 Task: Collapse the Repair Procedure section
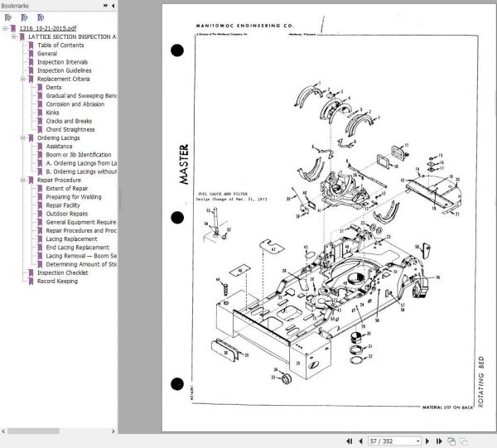pos(22,180)
